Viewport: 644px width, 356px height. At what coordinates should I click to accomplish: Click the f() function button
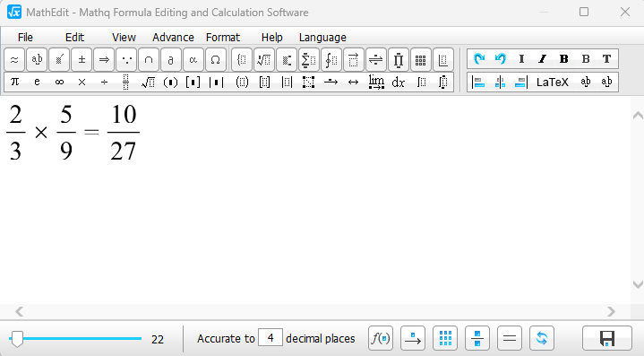click(x=381, y=339)
